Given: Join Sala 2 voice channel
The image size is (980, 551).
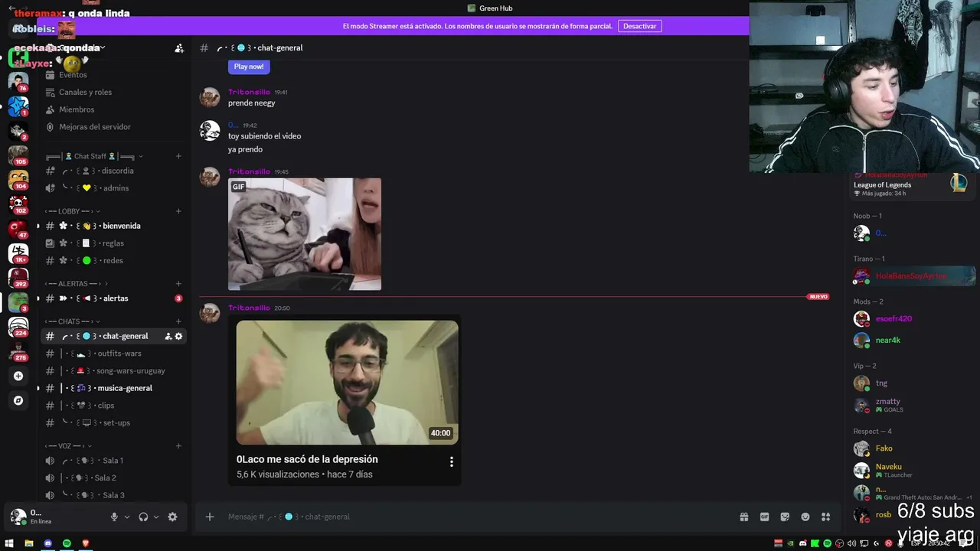Looking at the screenshot, I should 113,478.
